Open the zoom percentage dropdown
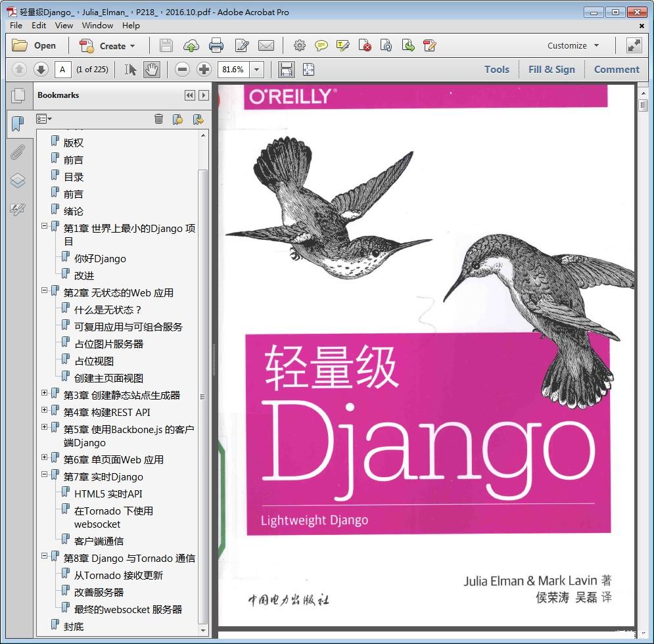This screenshot has width=654, height=644. 257,69
